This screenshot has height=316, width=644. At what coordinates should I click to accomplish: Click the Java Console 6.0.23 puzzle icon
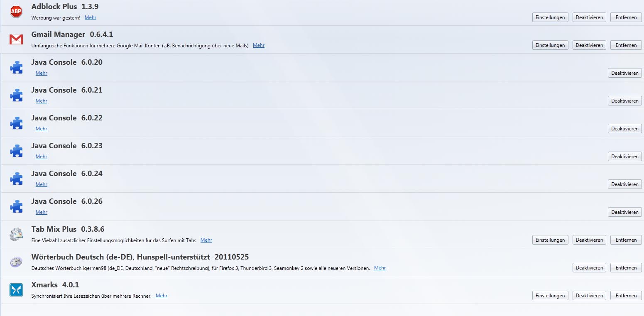(x=16, y=151)
